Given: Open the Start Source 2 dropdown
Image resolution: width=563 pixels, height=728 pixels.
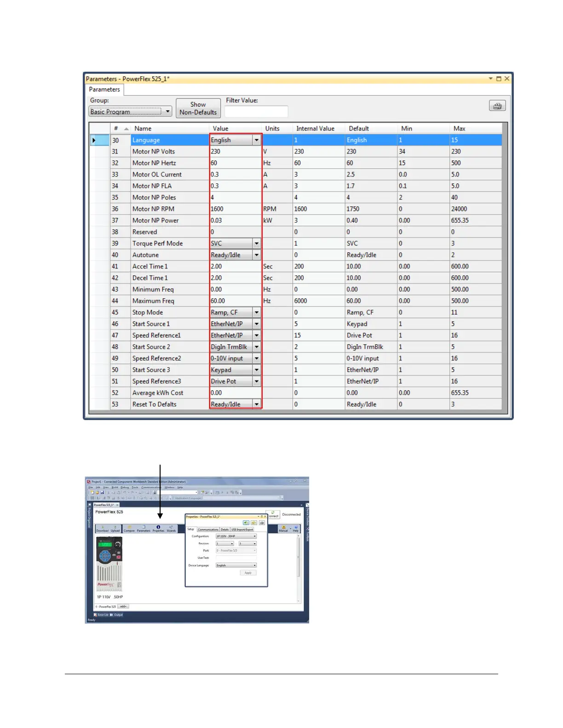Looking at the screenshot, I should tap(257, 347).
